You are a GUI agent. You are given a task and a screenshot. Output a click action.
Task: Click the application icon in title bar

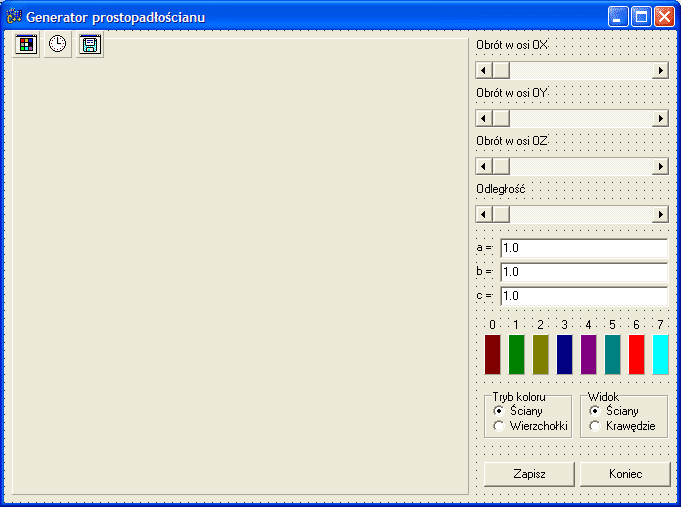[14, 17]
